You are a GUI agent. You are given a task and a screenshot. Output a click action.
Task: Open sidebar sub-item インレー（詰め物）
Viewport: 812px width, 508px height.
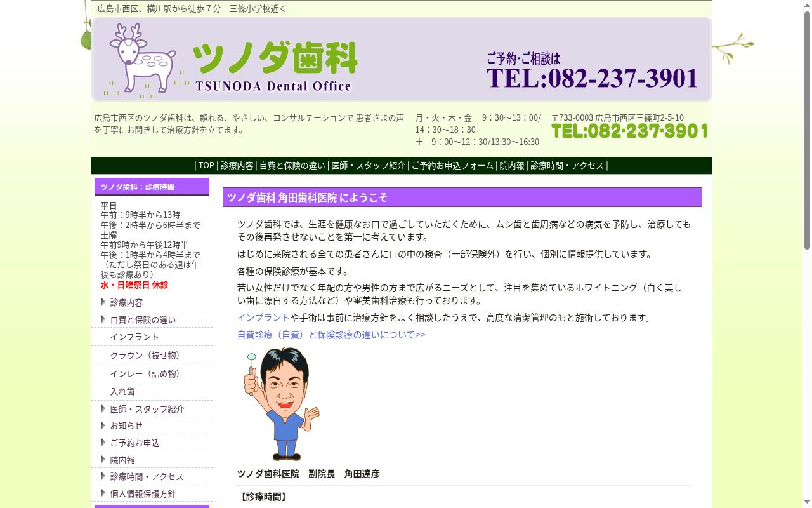(147, 374)
